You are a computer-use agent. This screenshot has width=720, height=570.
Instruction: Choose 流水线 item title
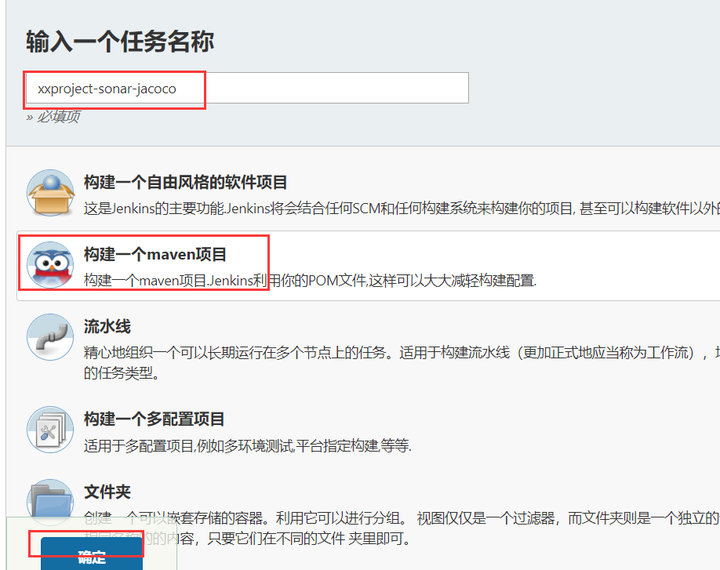tap(107, 327)
